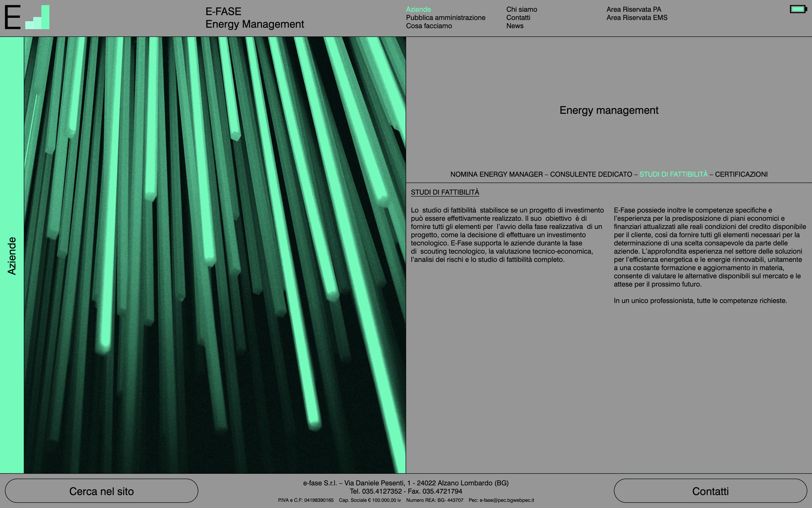Click the green battery icon
This screenshot has width=812, height=508.
798,9
